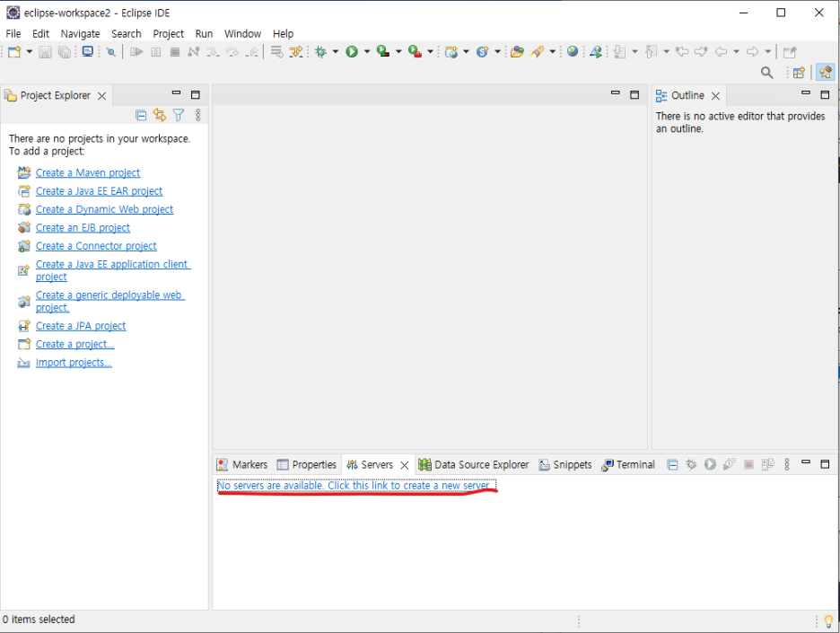Viewport: 840px width, 633px height.
Task: Click the create a new server link
Action: pos(356,486)
